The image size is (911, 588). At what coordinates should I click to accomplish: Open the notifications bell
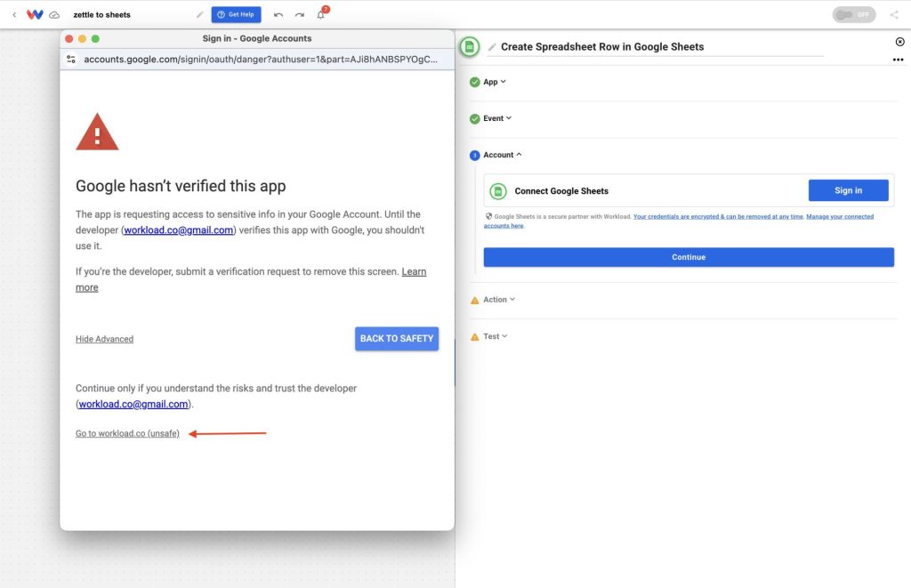[x=320, y=14]
